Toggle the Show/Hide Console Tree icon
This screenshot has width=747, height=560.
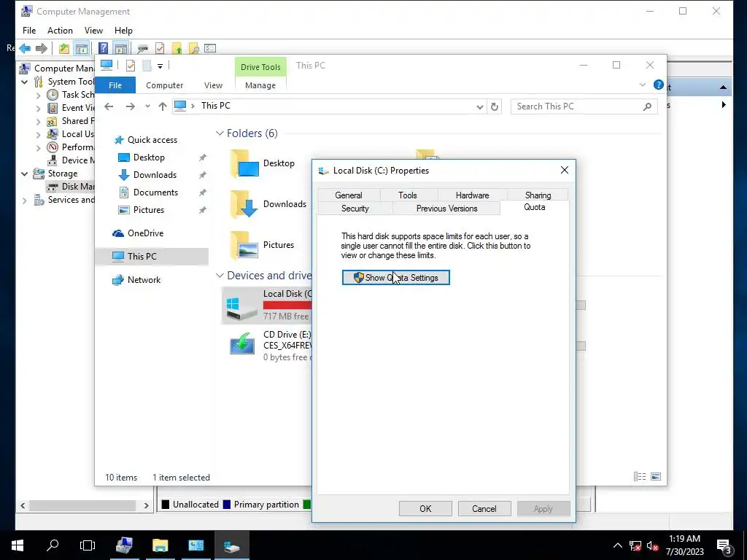(82, 48)
